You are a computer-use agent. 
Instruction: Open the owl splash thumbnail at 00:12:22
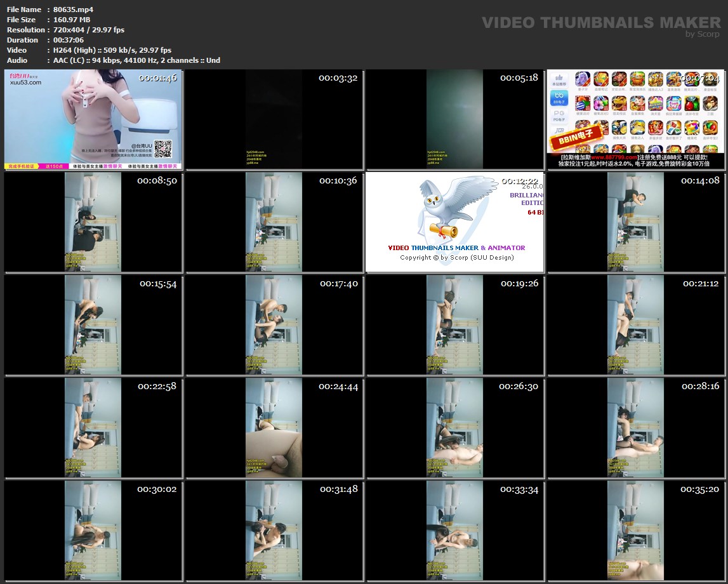point(455,222)
